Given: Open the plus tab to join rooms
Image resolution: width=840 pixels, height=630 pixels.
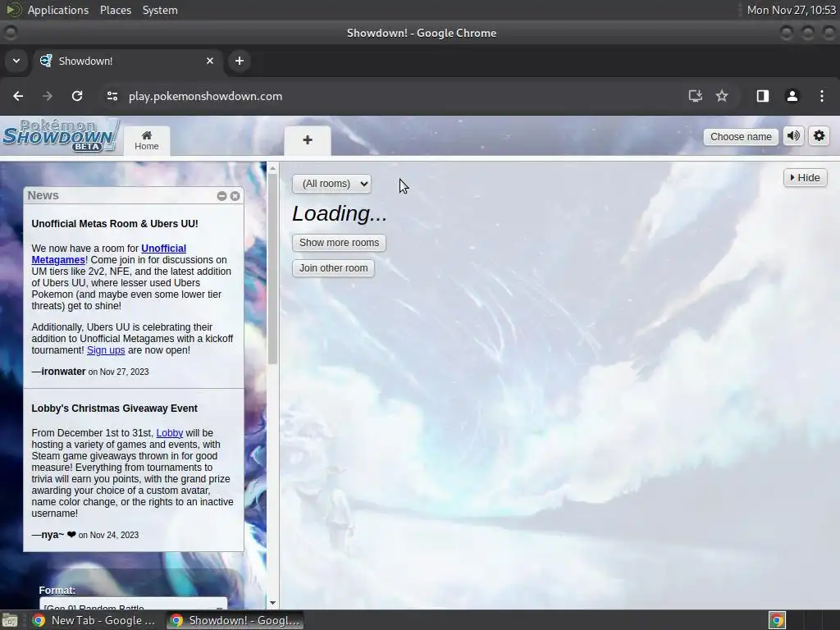Looking at the screenshot, I should pyautogui.click(x=308, y=141).
